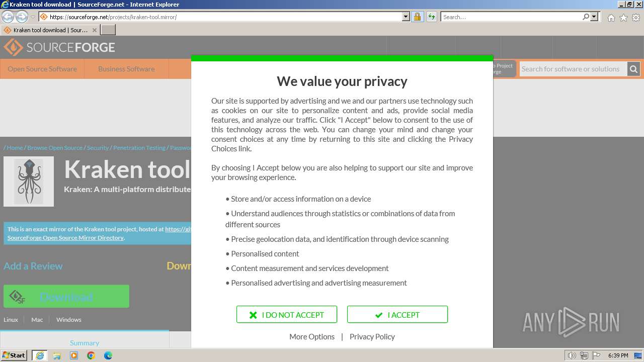Open the search provider dropdown arrow
This screenshot has width=644, height=362.
594,17
